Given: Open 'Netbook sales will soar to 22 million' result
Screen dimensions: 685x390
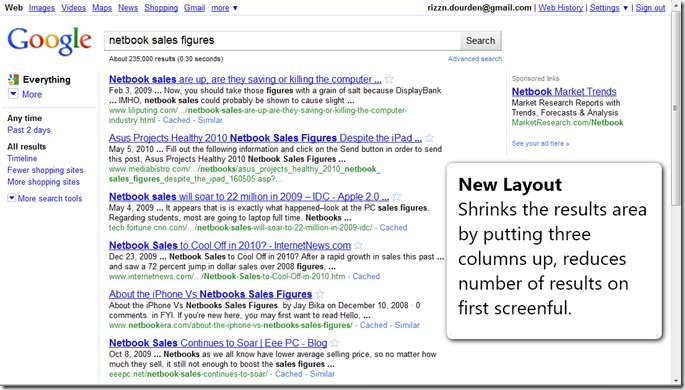Looking at the screenshot, I should [249, 196].
